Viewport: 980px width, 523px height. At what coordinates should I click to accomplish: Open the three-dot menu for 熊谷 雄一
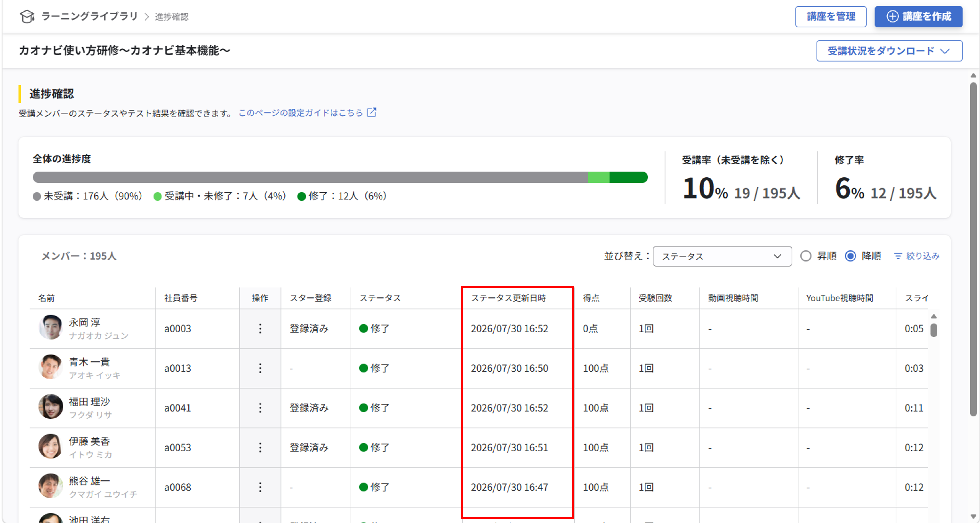[260, 487]
